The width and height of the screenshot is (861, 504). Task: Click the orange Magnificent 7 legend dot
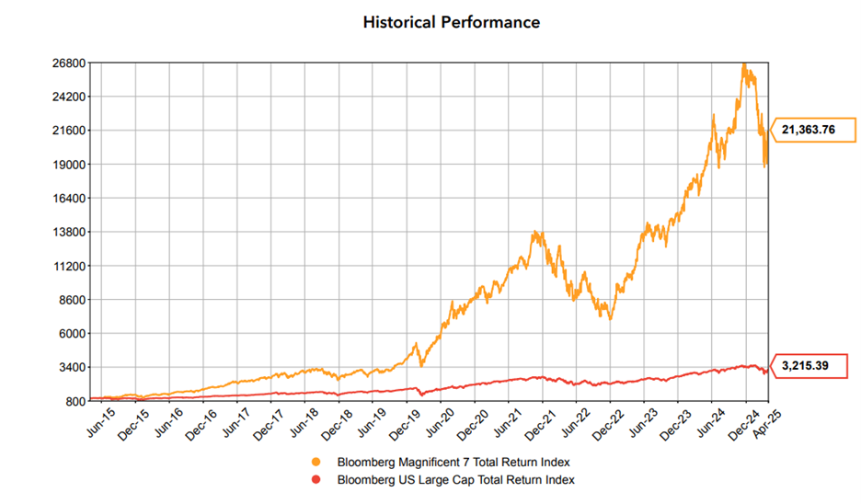(318, 462)
